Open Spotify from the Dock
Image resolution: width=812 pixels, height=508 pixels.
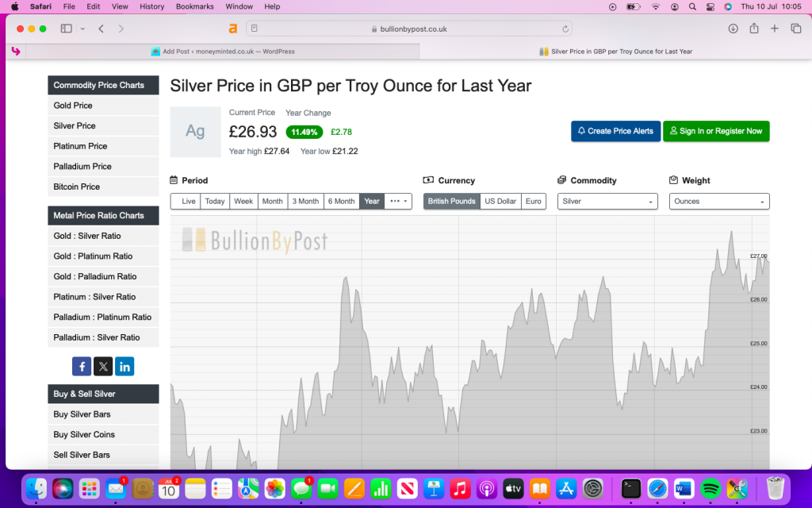(710, 488)
